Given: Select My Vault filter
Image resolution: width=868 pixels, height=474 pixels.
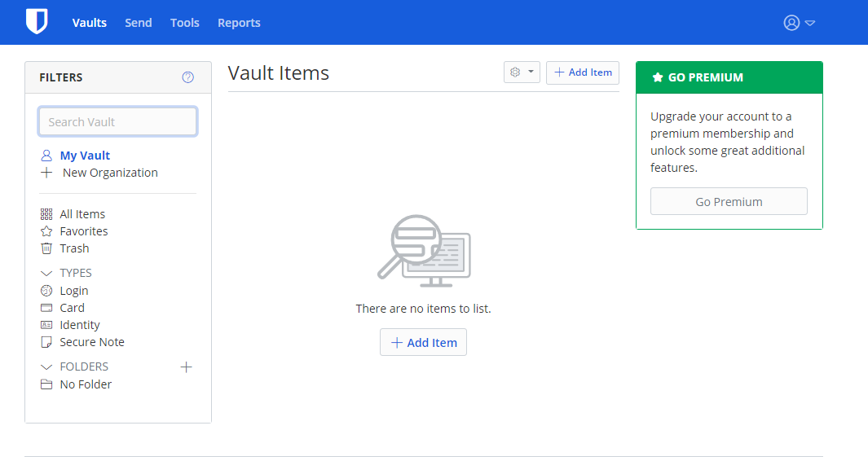Looking at the screenshot, I should click(x=85, y=156).
